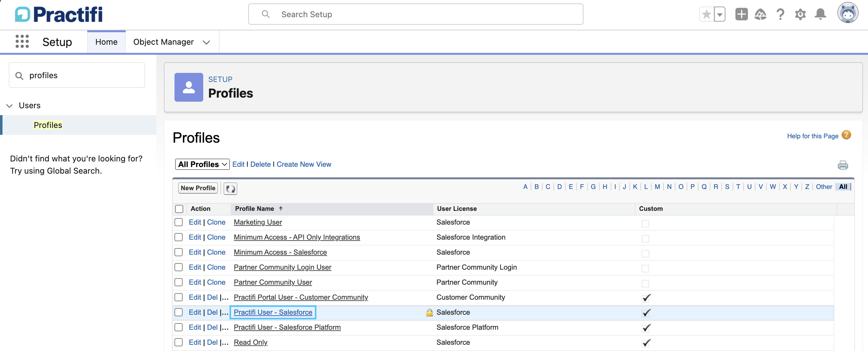Check the Partner Community User row checkbox
The image size is (868, 351).
pyautogui.click(x=179, y=282)
